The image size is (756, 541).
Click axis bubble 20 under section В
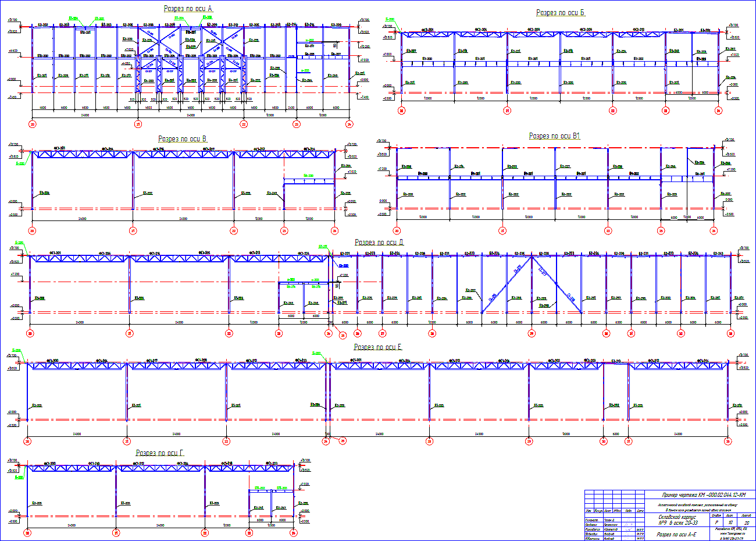click(32, 231)
